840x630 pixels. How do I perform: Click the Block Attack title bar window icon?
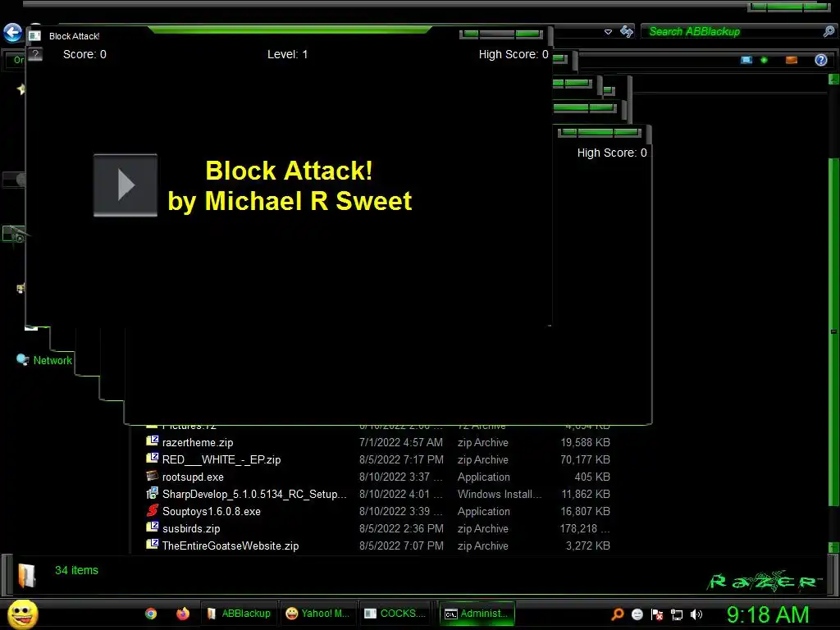pyautogui.click(x=34, y=36)
